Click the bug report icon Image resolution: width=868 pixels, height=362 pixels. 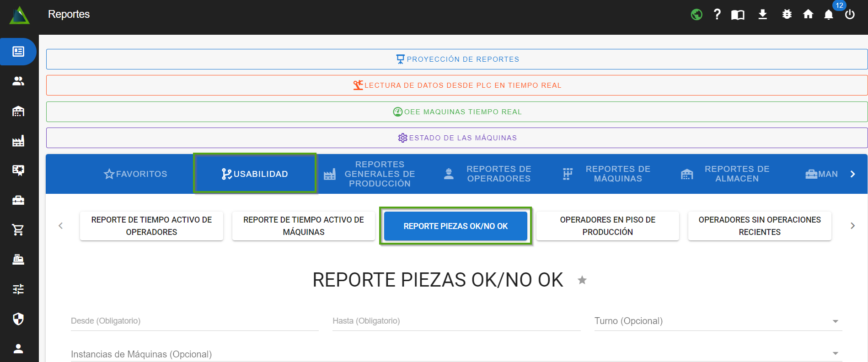787,15
